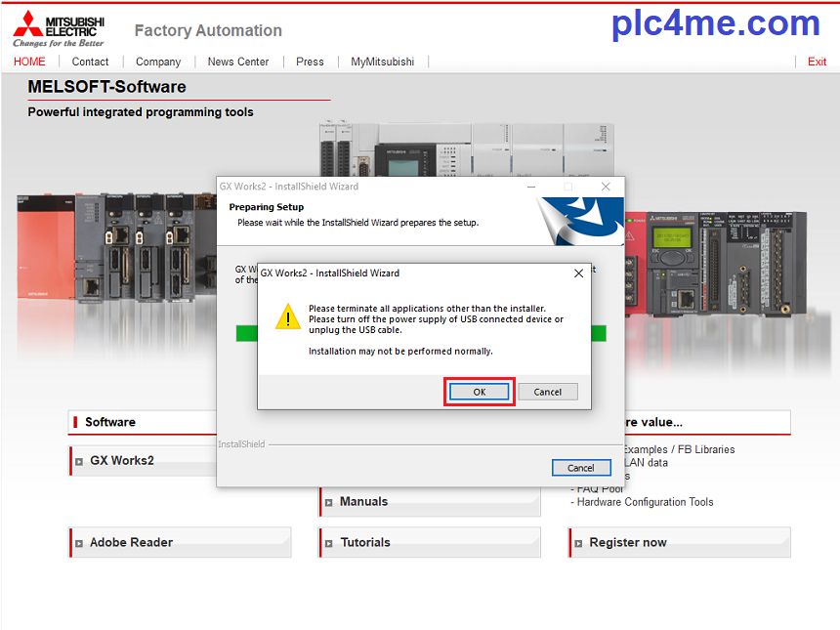The height and width of the screenshot is (630, 840).
Task: Open the Hardware Configuration Tools link
Action: click(x=645, y=502)
